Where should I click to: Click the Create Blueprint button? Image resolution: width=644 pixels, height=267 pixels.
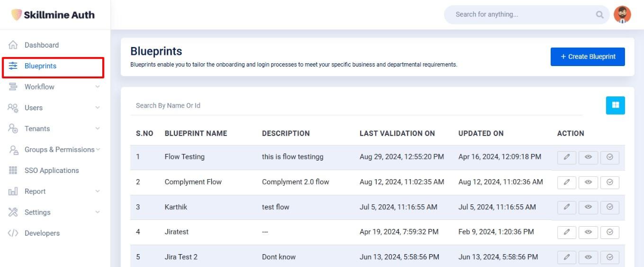pyautogui.click(x=588, y=57)
